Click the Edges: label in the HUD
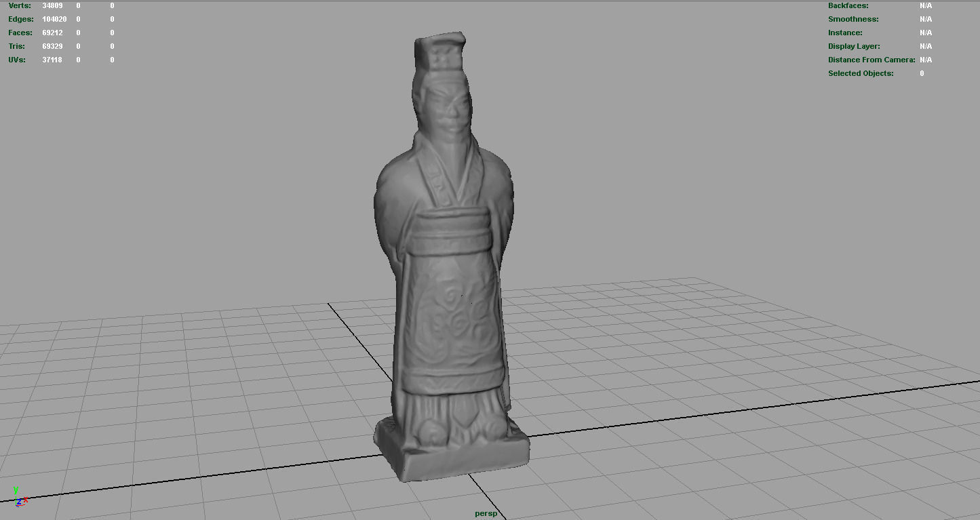980x520 pixels. [x=21, y=19]
